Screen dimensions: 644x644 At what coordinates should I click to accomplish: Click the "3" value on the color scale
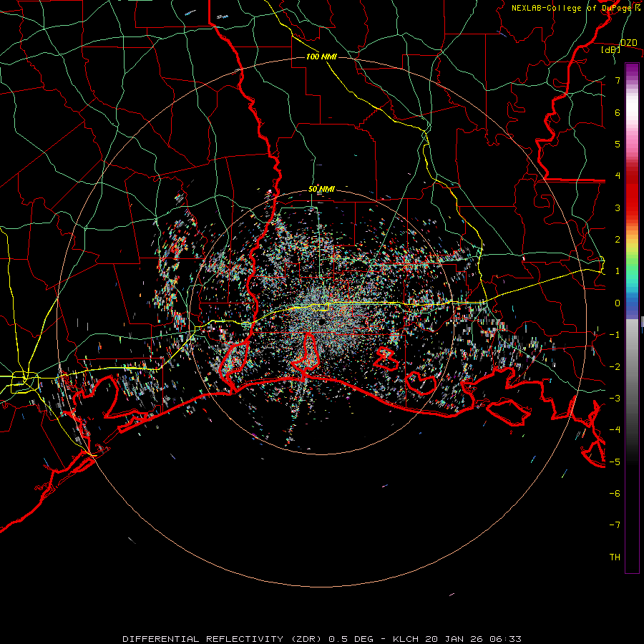[x=618, y=208]
